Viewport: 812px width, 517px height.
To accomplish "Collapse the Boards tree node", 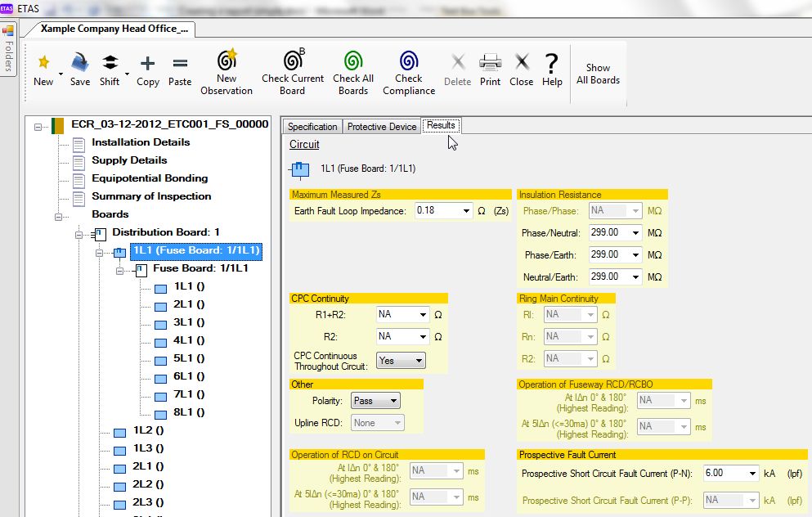I will [59, 217].
